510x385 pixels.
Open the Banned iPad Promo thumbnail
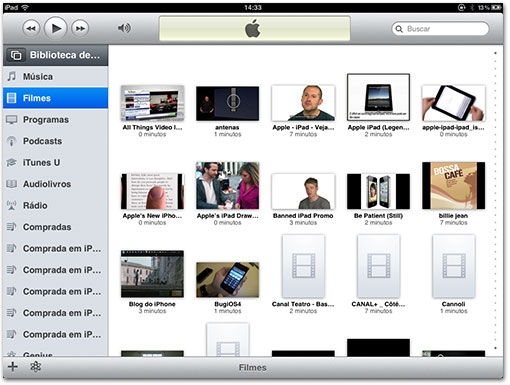tap(303, 191)
